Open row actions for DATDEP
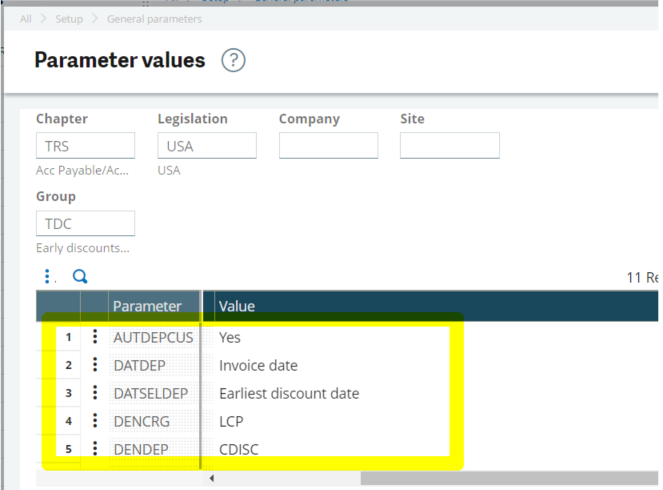 coord(95,366)
